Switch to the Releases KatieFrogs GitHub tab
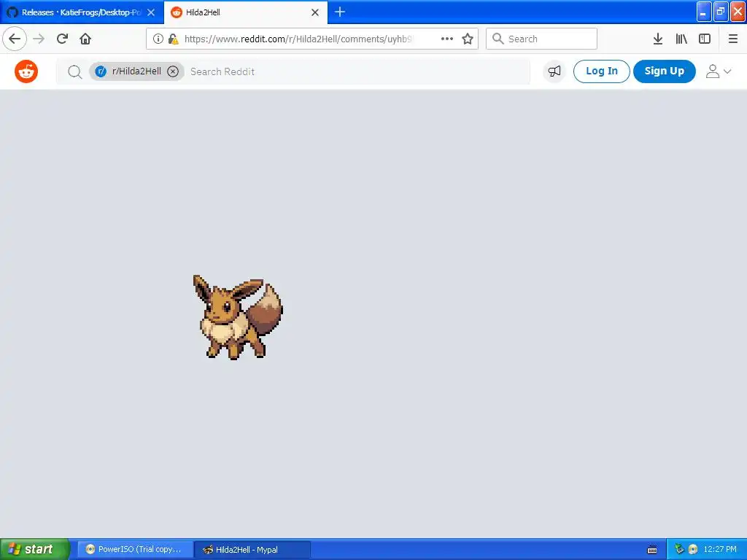The image size is (747, 560). point(81,12)
